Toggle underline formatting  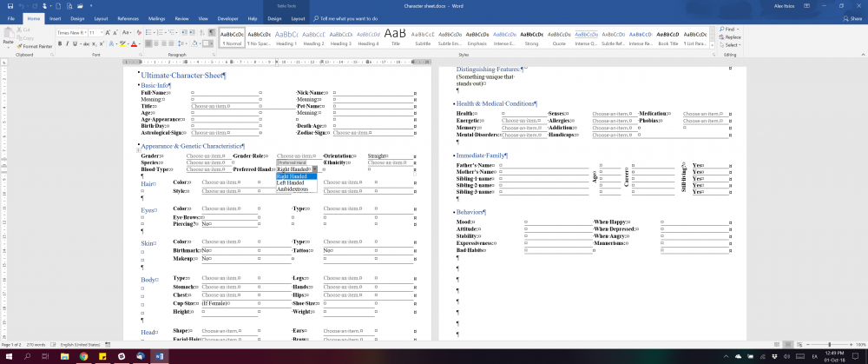pos(75,42)
